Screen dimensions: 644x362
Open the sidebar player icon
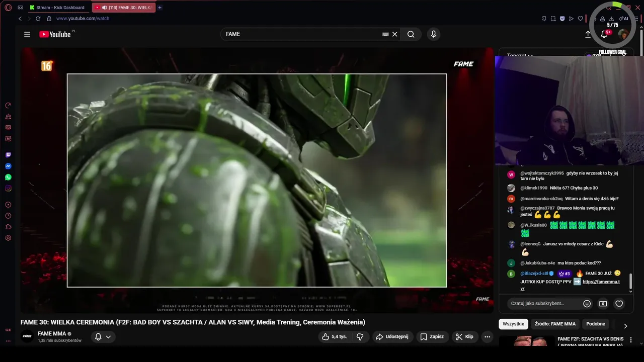(8, 205)
